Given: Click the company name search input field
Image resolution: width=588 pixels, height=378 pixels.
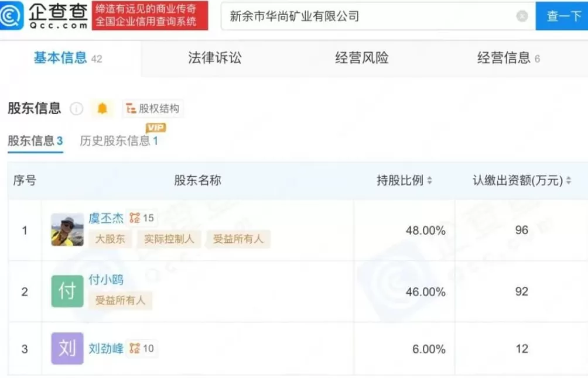Looking at the screenshot, I should 351,16.
